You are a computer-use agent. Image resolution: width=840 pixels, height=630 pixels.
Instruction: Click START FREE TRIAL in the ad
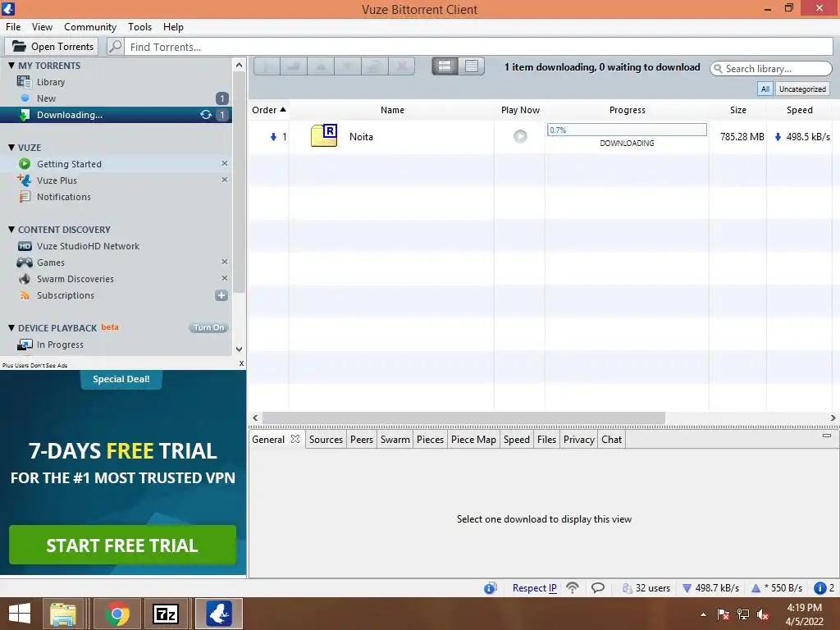pos(122,545)
